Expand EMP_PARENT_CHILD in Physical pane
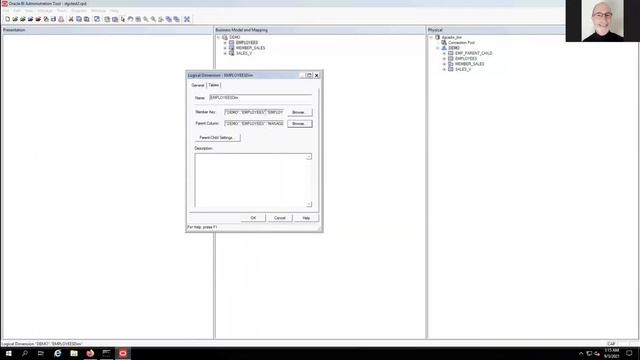The height and width of the screenshot is (360, 640). tap(444, 53)
